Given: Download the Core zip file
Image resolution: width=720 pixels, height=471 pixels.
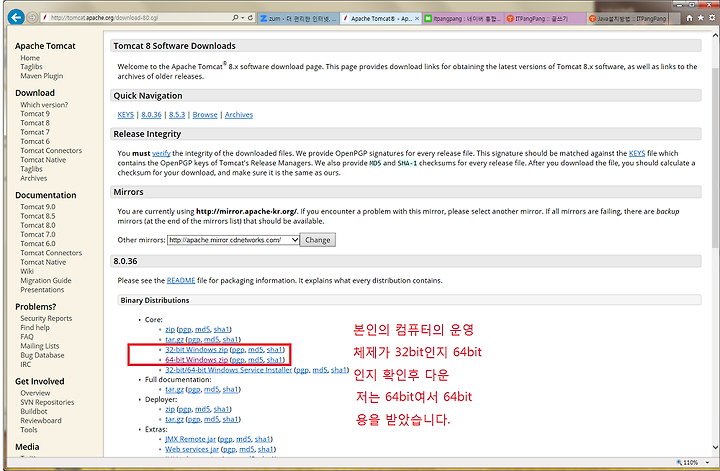Looking at the screenshot, I should (x=170, y=330).
